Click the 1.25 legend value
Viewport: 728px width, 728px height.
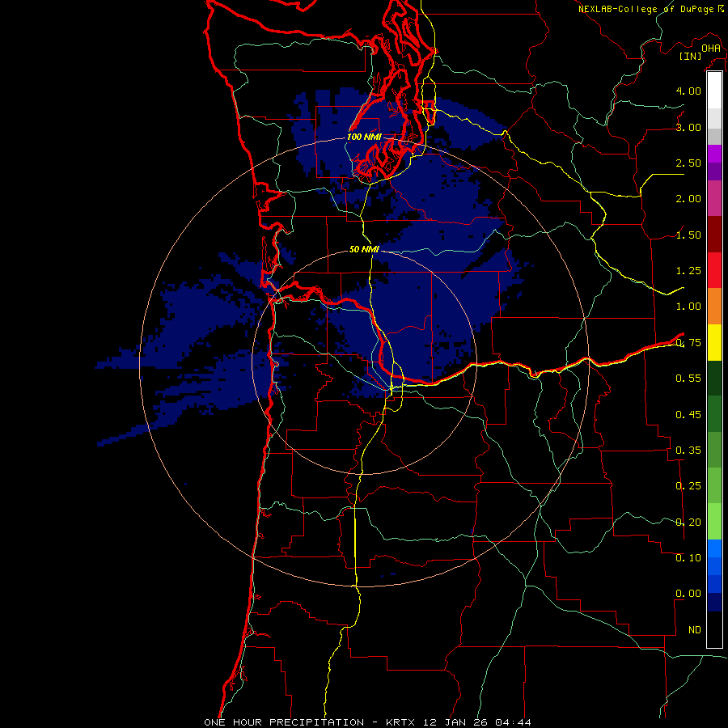point(688,271)
